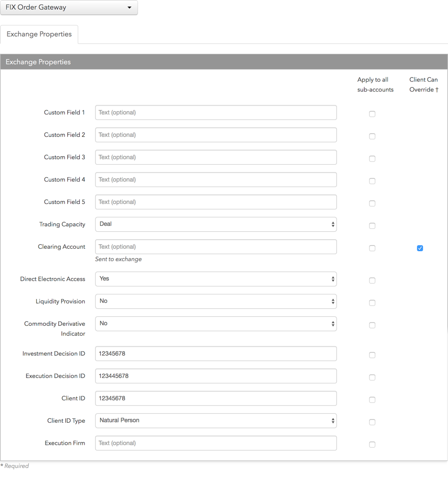
Task: Focus the Execution Decision ID field
Action: pyautogui.click(x=216, y=376)
